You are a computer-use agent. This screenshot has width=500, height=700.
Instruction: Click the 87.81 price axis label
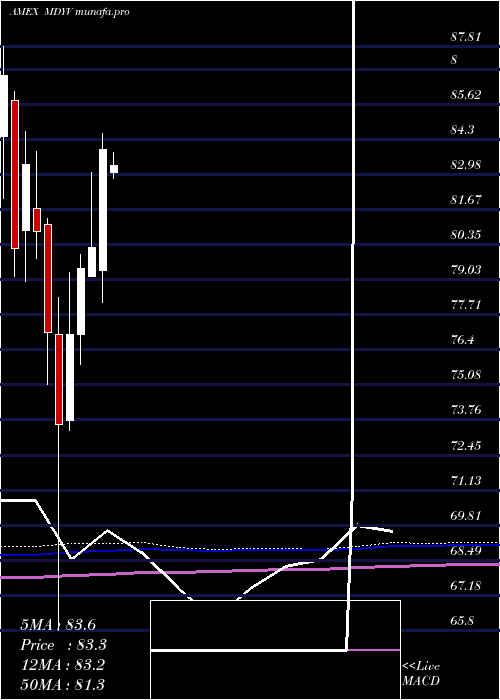tap(466, 37)
